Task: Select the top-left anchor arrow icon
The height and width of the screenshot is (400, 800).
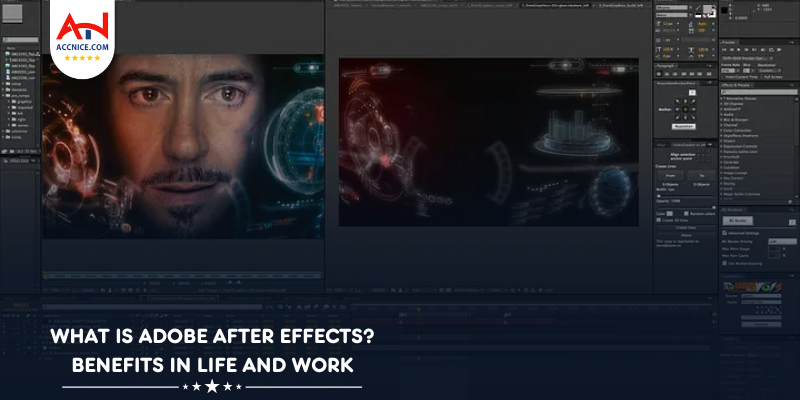Action: coord(678,102)
